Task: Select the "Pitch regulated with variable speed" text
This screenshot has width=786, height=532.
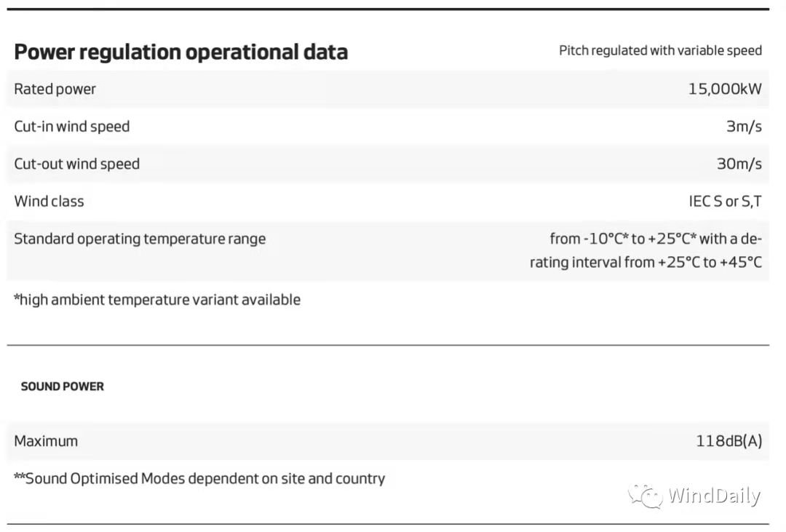Action: pyautogui.click(x=660, y=50)
